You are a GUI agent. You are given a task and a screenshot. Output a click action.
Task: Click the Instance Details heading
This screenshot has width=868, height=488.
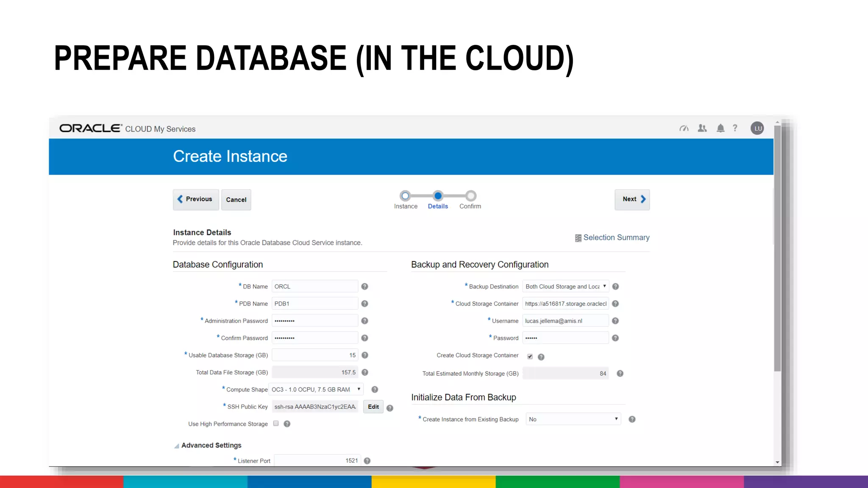point(202,233)
